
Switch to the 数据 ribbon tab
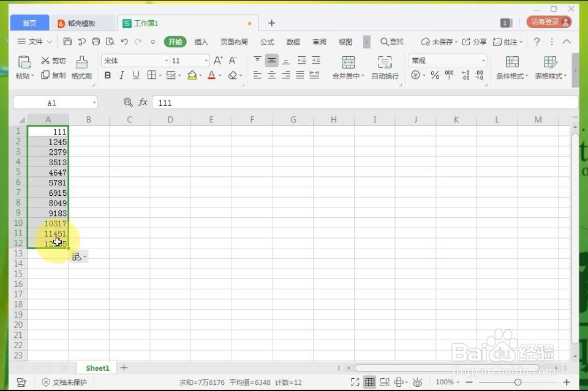point(293,42)
